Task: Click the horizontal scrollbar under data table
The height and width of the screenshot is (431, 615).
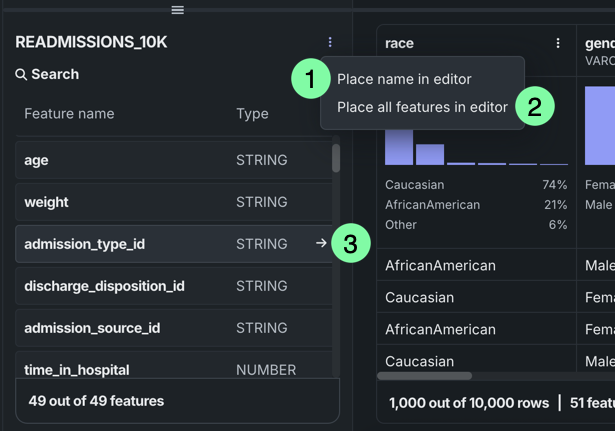Action: click(x=425, y=376)
